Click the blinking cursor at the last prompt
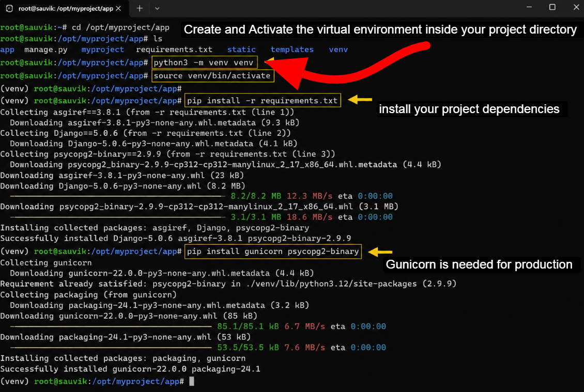The width and height of the screenshot is (584, 392). tap(191, 381)
